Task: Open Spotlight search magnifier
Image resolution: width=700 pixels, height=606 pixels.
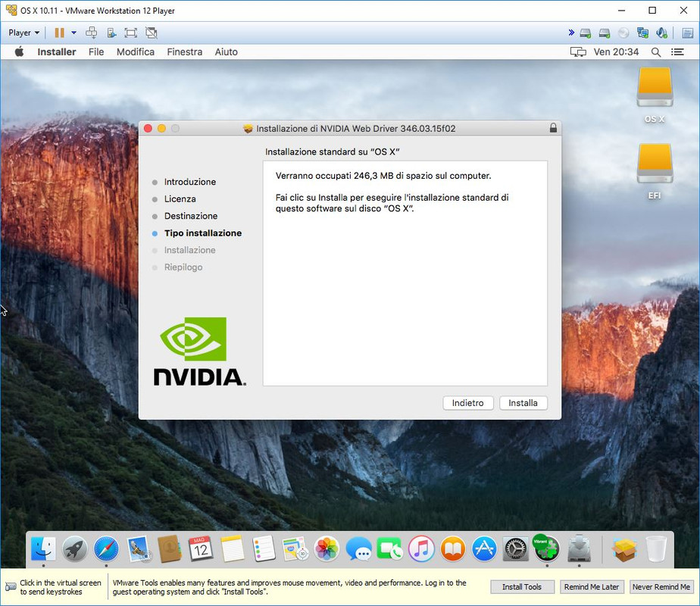Action: tap(656, 52)
